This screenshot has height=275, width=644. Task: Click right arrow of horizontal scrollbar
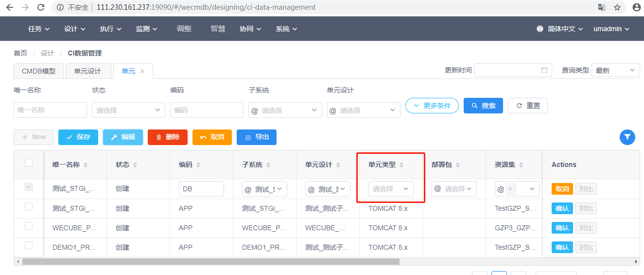click(636, 262)
